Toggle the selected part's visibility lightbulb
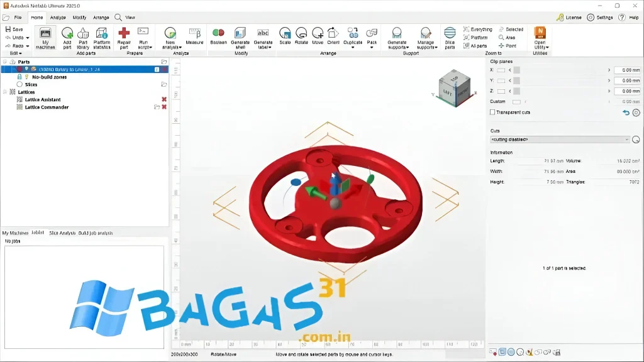Screen dimensions: 644x362 click(26, 69)
